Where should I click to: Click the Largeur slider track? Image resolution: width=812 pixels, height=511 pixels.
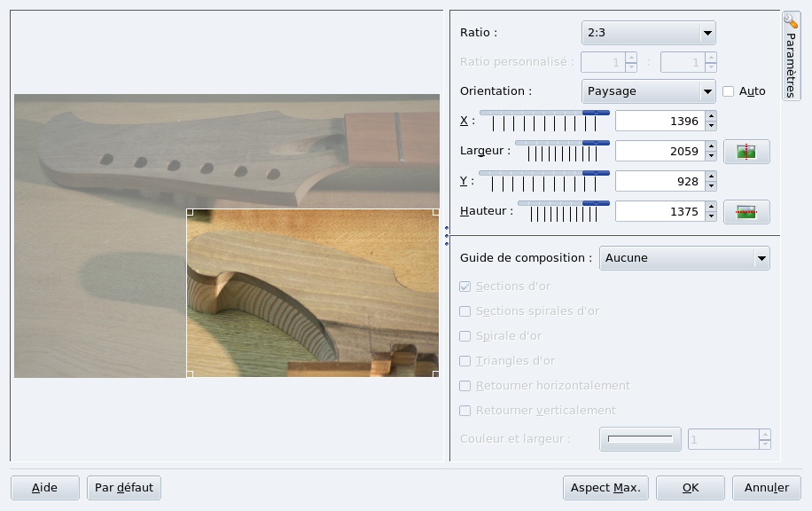pos(562,142)
